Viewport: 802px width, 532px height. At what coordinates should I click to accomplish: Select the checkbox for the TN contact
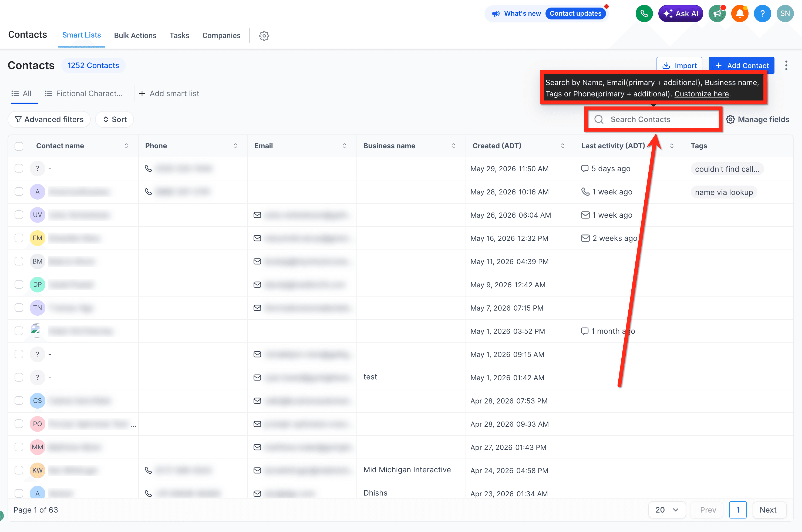pos(19,308)
